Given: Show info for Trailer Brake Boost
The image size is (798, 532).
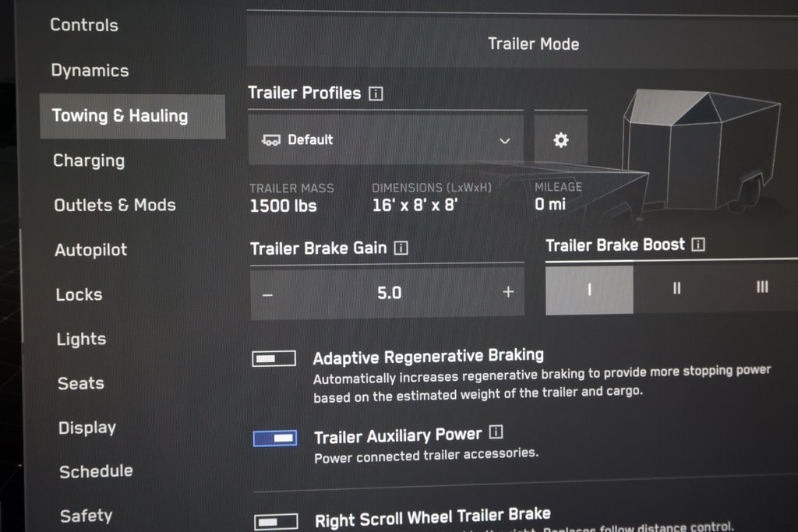Looking at the screenshot, I should point(698,245).
